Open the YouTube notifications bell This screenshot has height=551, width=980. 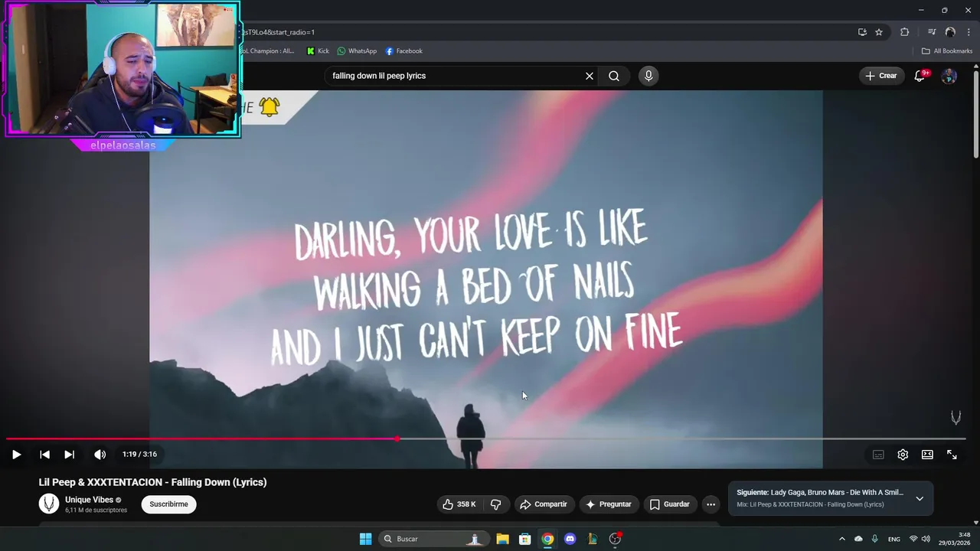[x=920, y=76]
